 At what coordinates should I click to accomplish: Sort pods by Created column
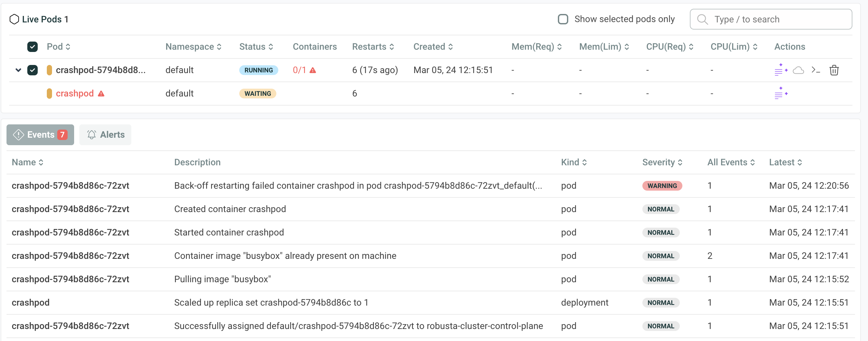433,46
